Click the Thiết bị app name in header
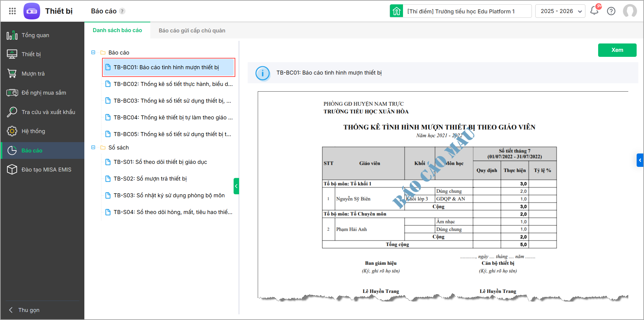This screenshot has height=320, width=644. tap(59, 11)
